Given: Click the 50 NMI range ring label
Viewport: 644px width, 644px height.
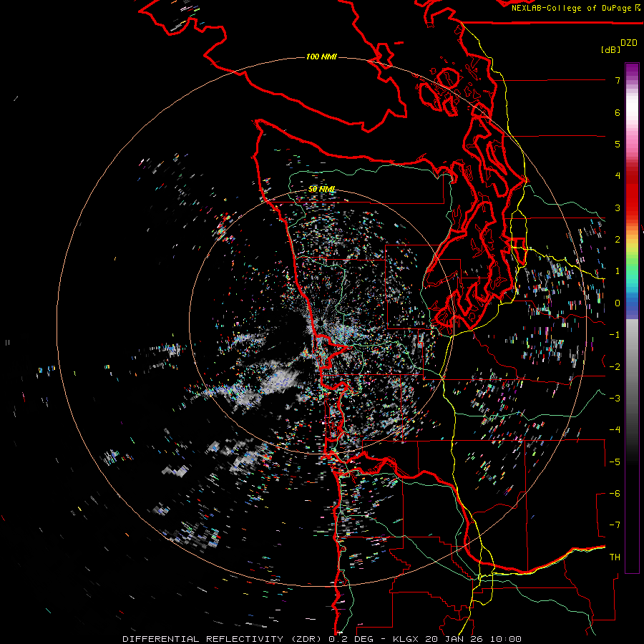Looking at the screenshot, I should coord(321,190).
